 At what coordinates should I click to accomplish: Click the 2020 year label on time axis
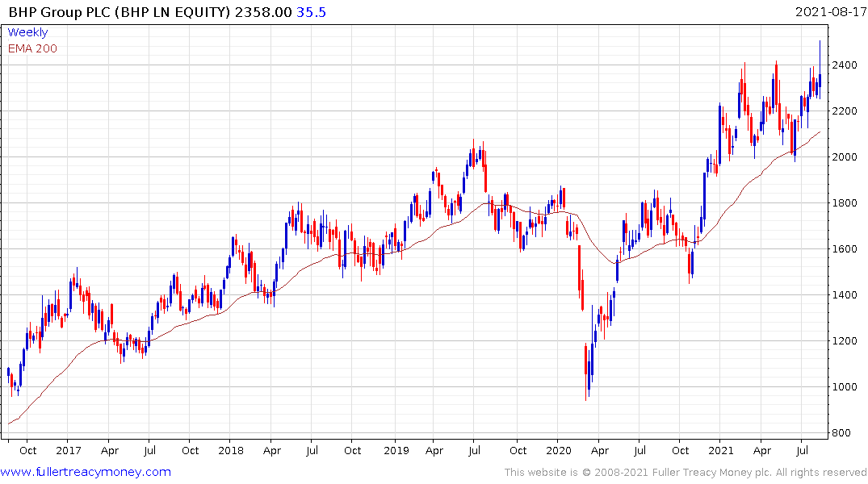pos(559,450)
